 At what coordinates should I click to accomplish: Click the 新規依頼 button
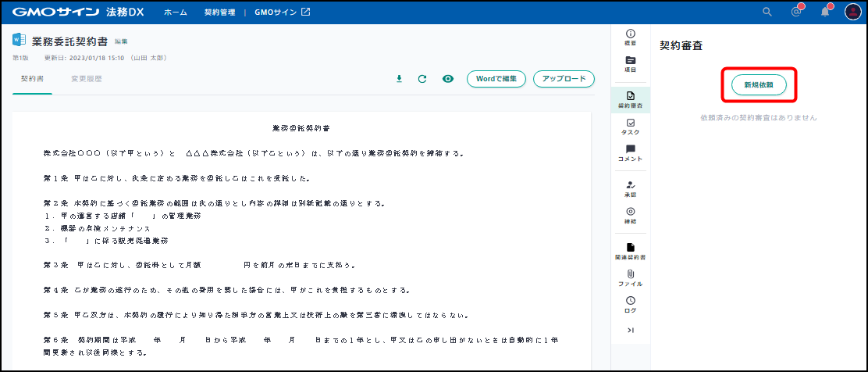(x=759, y=84)
